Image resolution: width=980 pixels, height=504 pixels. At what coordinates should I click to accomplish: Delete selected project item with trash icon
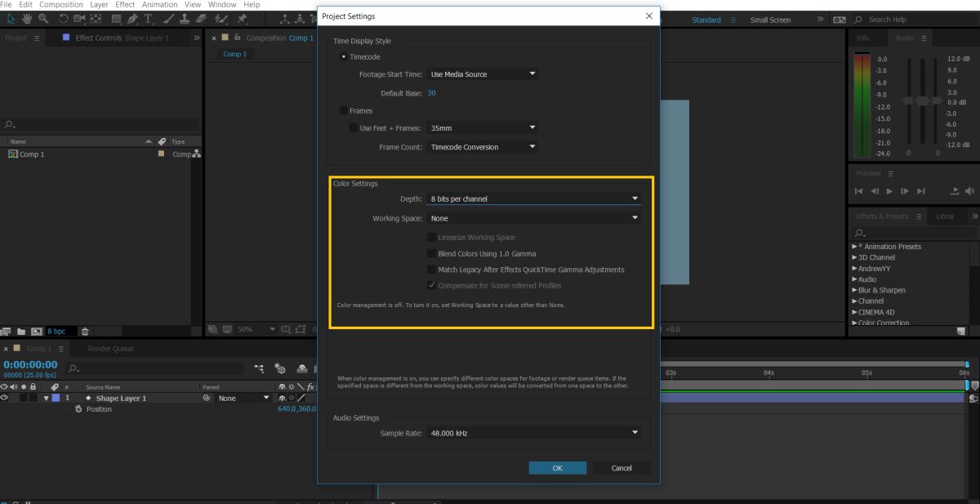click(85, 332)
